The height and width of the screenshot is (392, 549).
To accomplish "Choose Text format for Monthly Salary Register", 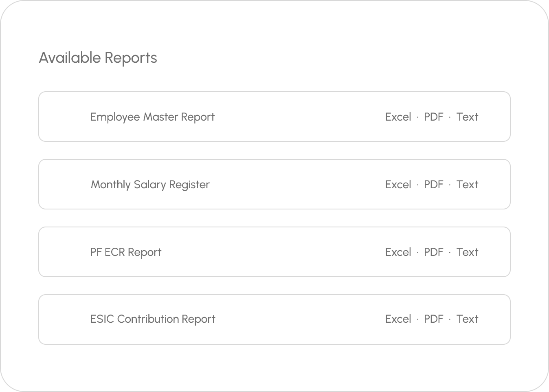I will [467, 185].
